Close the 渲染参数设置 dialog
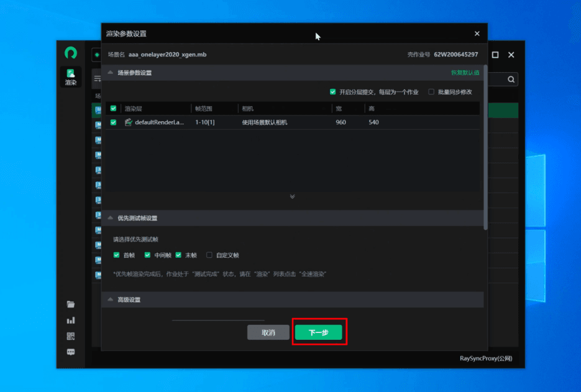The height and width of the screenshot is (392, 581). (477, 34)
